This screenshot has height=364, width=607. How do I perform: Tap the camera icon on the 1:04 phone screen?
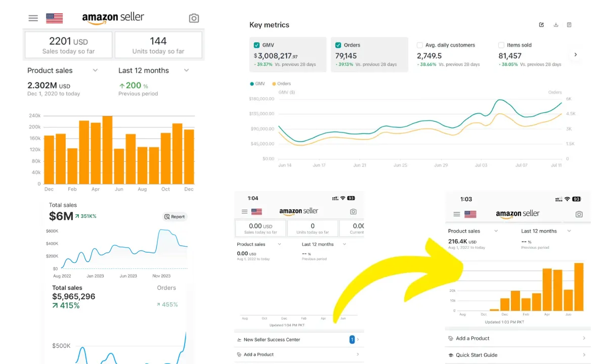click(x=353, y=212)
